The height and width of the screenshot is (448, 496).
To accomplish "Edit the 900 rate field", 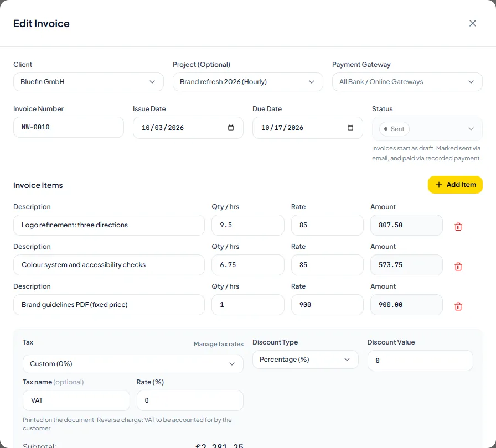I will pyautogui.click(x=327, y=305).
